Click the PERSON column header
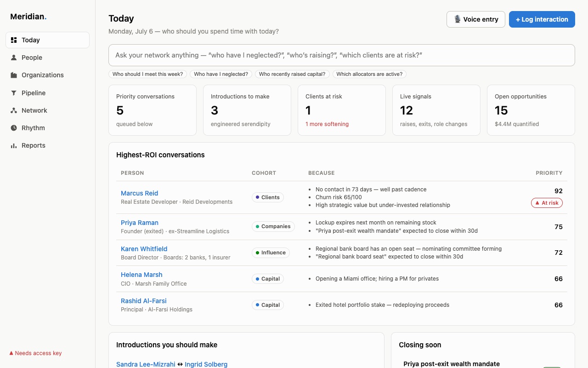This screenshot has width=588, height=368. [132, 173]
